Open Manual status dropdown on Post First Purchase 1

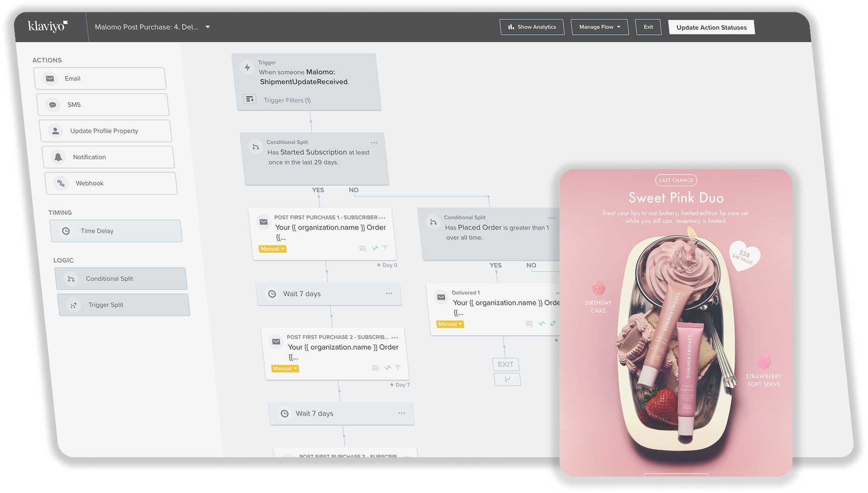(x=272, y=249)
